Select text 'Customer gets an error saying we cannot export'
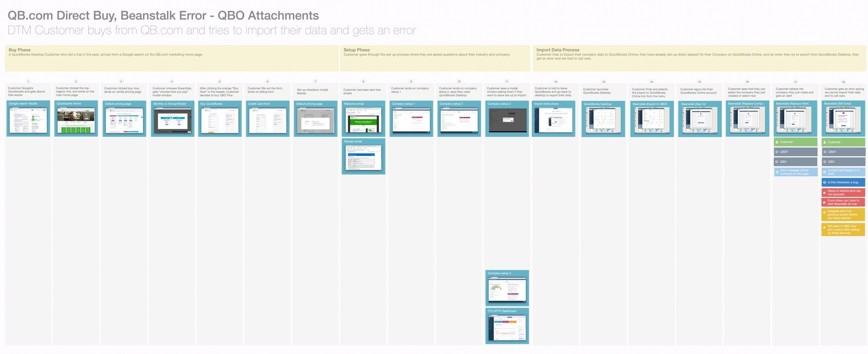 (x=844, y=92)
